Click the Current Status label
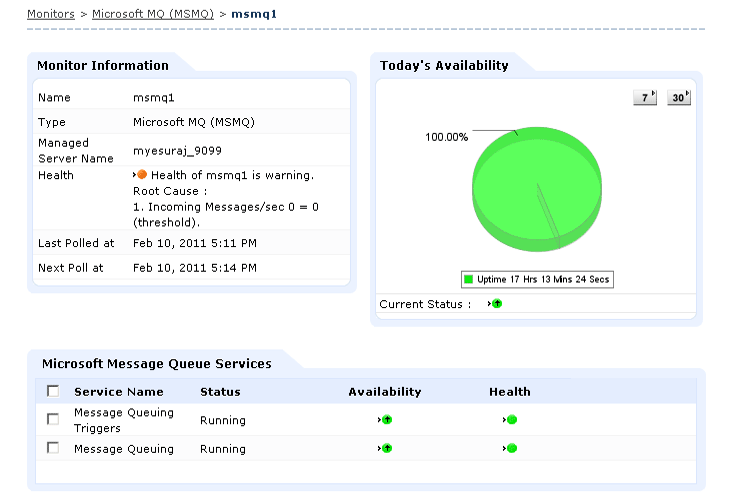The image size is (731, 502). [x=425, y=304]
